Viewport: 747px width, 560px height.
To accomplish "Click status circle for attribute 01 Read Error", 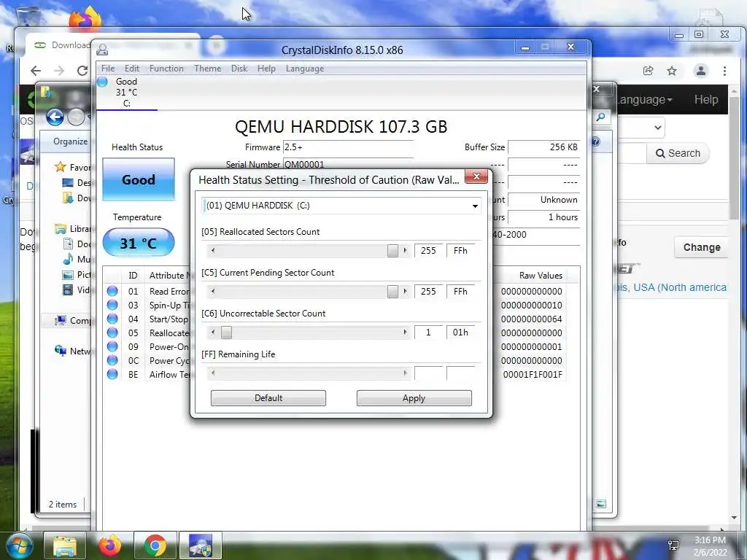I will tap(112, 291).
